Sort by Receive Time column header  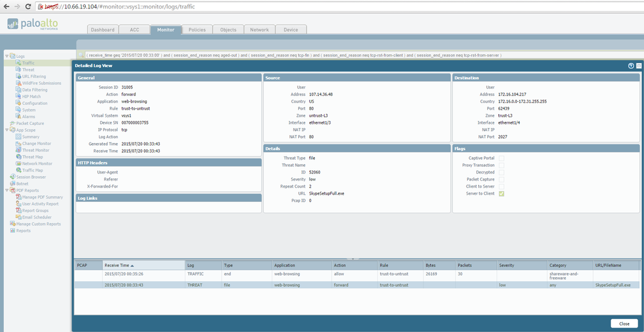pyautogui.click(x=143, y=265)
